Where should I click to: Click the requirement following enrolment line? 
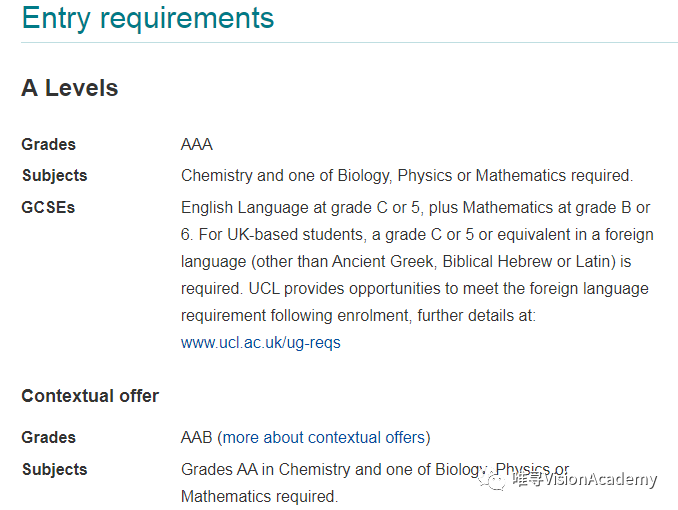(x=358, y=315)
